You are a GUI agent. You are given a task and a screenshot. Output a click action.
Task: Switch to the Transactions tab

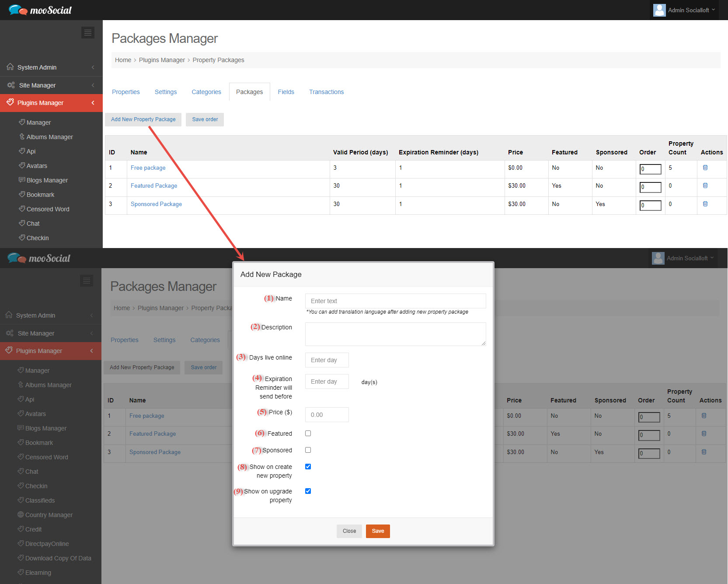coord(327,92)
